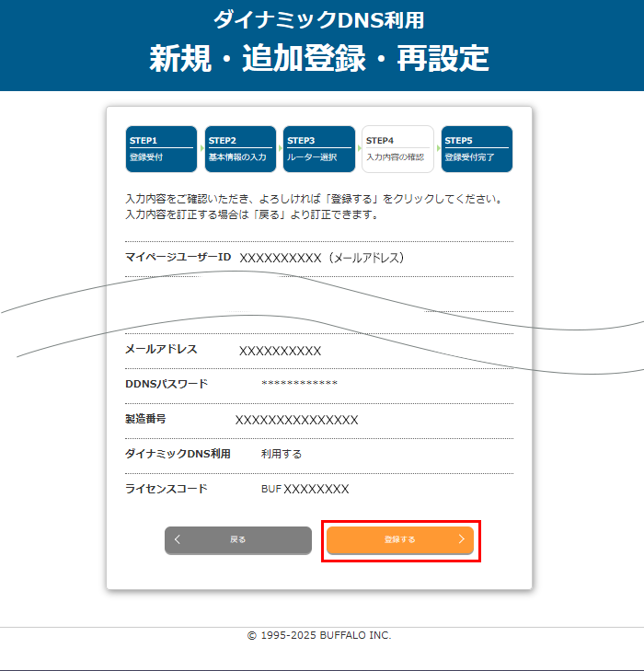The width and height of the screenshot is (644, 671).
Task: Click the 製造番号 value
Action: 296,420
